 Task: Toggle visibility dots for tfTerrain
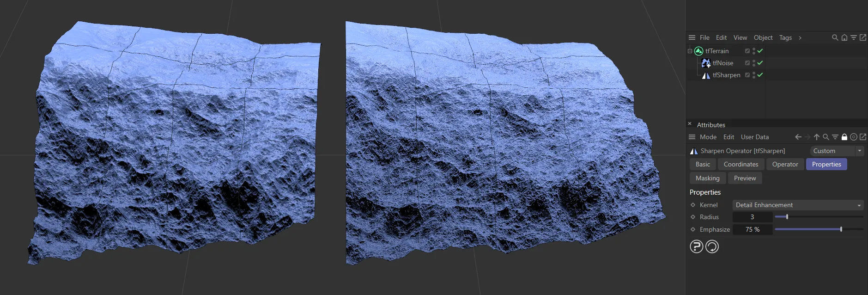(x=753, y=51)
